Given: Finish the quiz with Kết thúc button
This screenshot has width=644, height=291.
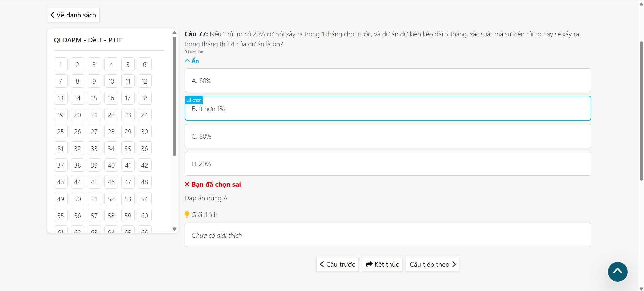Looking at the screenshot, I should click(x=382, y=264).
